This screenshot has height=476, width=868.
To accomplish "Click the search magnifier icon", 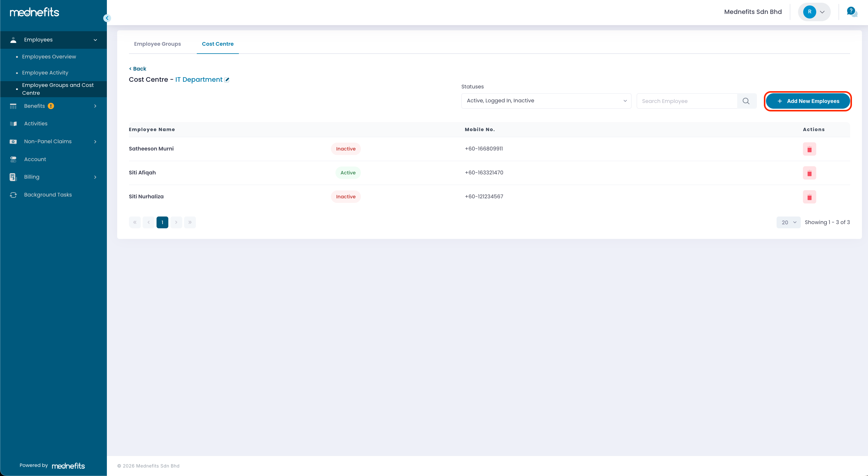I will point(746,101).
